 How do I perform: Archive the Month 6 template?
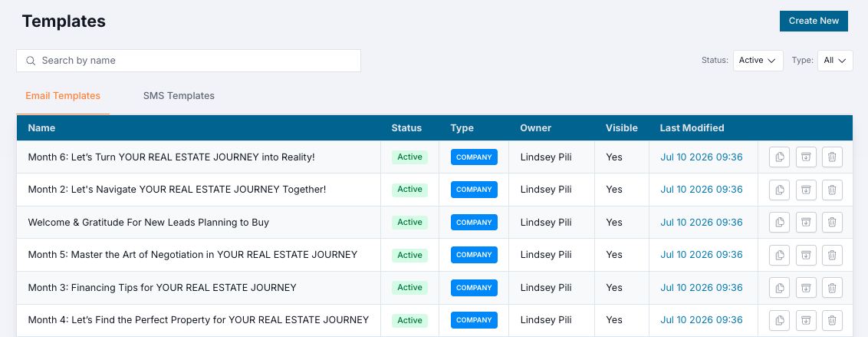point(806,157)
